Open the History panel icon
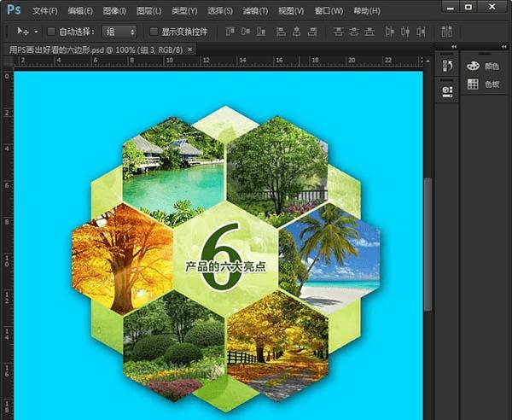512x420 pixels. click(x=447, y=66)
